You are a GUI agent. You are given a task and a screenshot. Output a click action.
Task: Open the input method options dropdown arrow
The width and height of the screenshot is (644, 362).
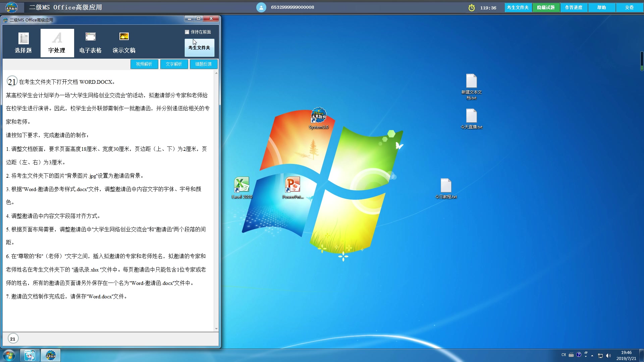586,356
